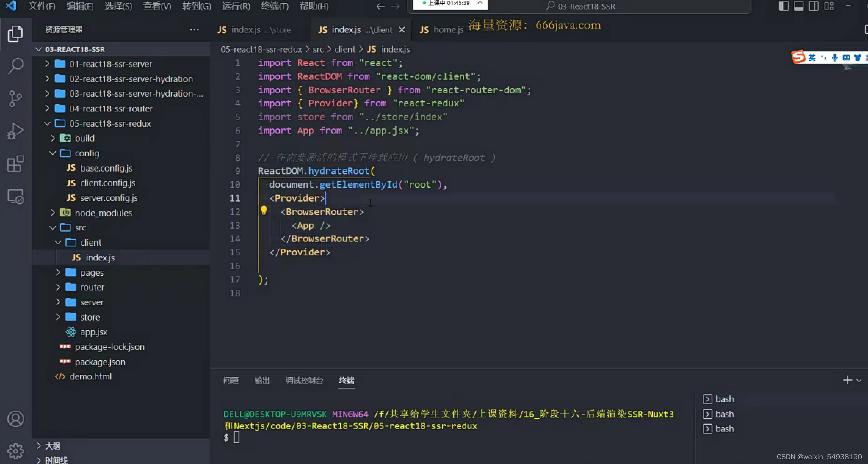The image size is (868, 464).
Task: Click the terminal prompt input area
Action: 236,437
